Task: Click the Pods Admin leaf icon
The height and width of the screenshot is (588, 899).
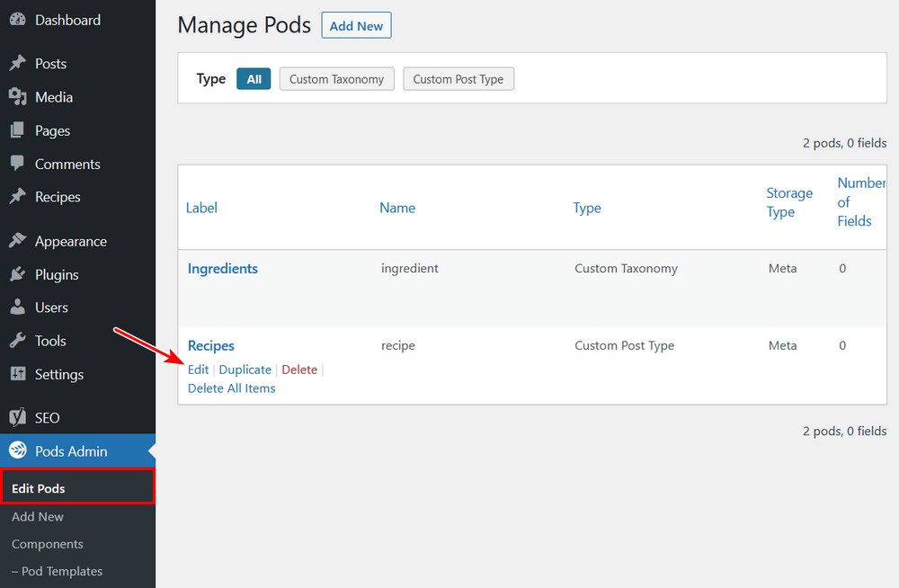Action: coord(18,450)
